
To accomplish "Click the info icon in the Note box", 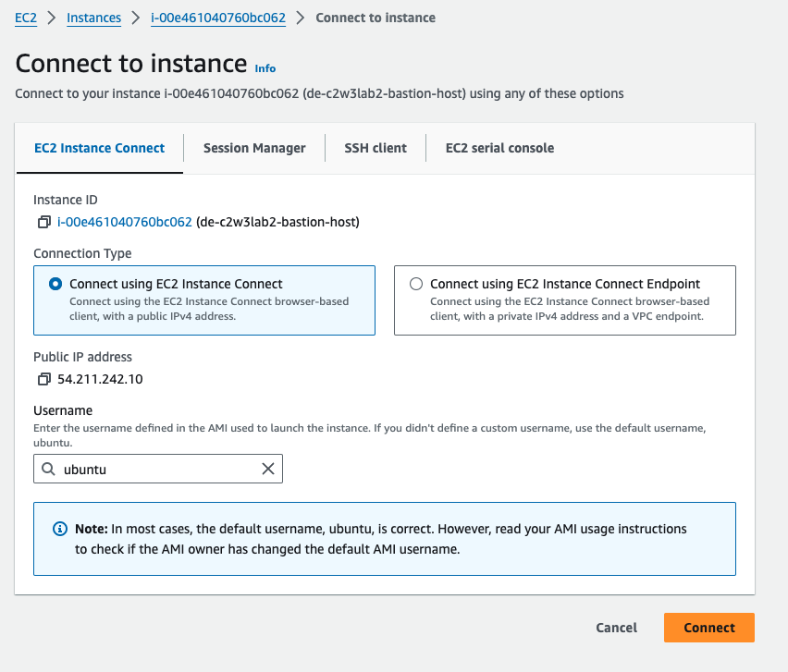I will [x=60, y=529].
